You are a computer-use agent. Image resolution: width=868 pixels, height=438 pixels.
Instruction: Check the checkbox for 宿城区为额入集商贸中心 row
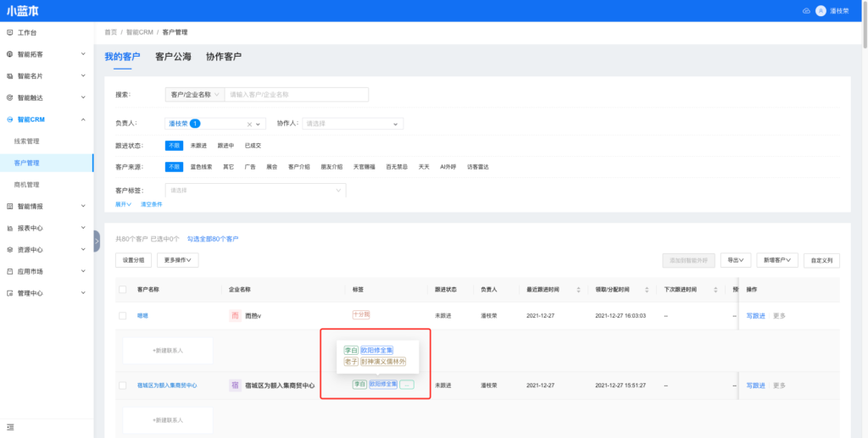pos(123,385)
